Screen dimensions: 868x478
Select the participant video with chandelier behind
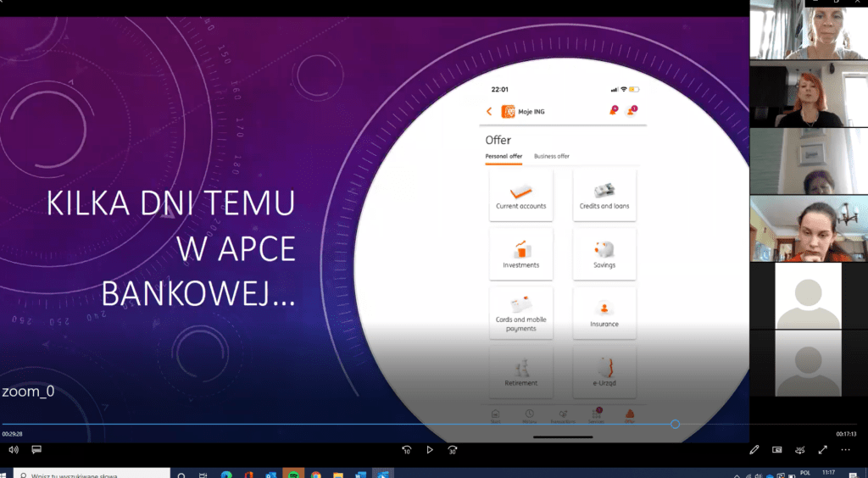pos(809,229)
